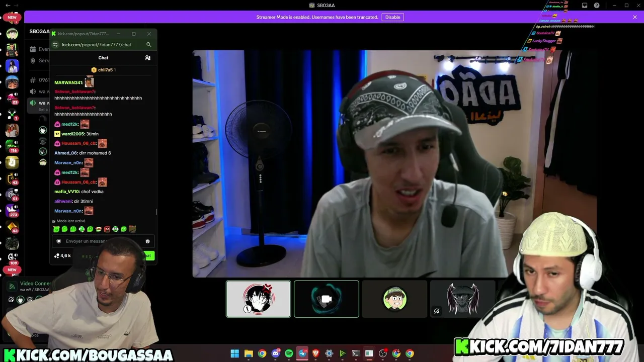This screenshot has height=362, width=644.
Task: Open the Kick chat user list icon
Action: tap(147, 58)
